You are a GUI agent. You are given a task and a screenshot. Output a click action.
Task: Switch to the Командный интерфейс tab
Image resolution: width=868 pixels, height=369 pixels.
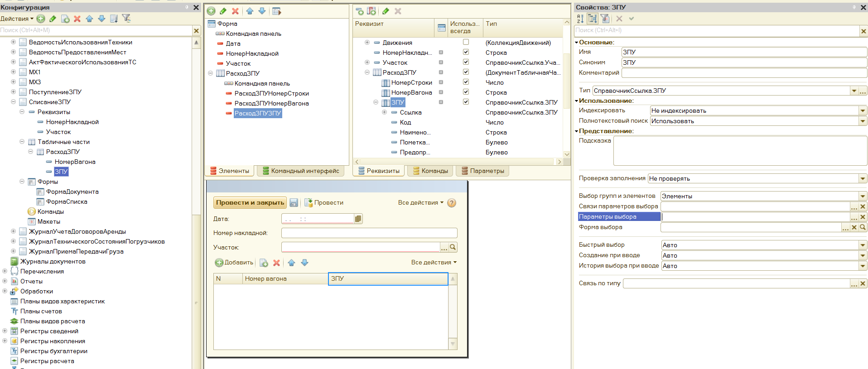tap(301, 171)
